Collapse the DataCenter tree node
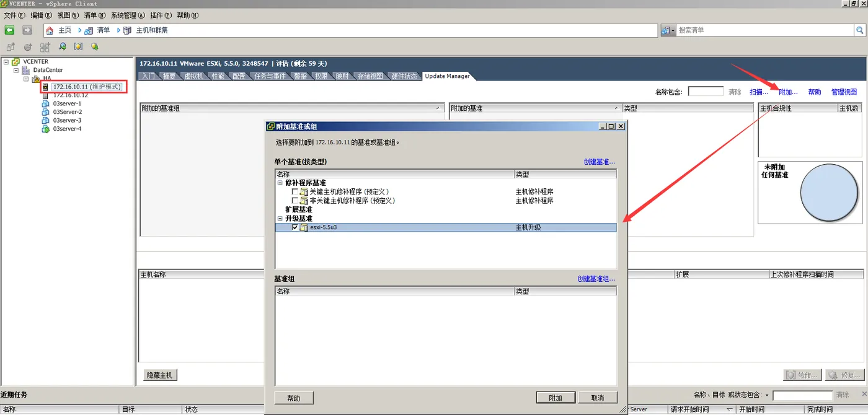The image size is (868, 415). point(16,71)
